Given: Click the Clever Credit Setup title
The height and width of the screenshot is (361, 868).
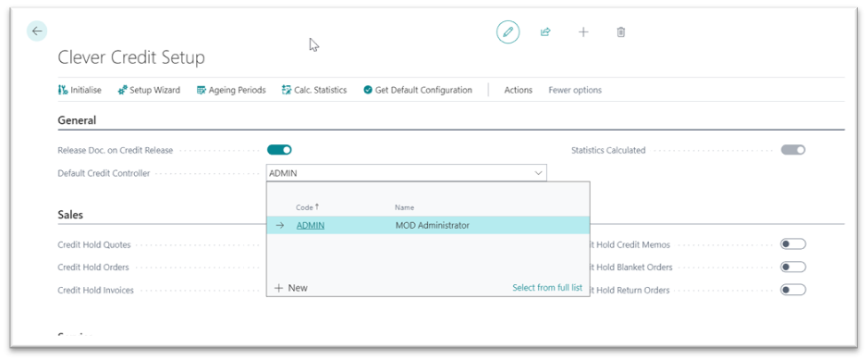Looking at the screenshot, I should pyautogui.click(x=131, y=57).
